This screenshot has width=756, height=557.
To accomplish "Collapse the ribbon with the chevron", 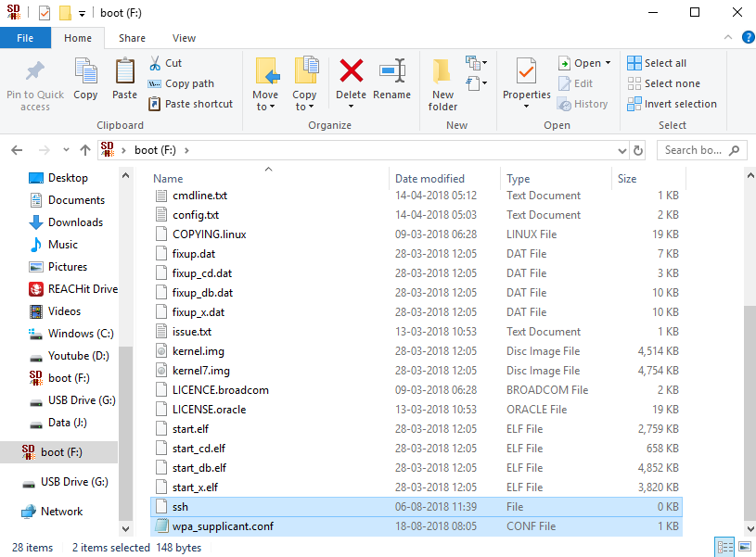I will coord(728,37).
